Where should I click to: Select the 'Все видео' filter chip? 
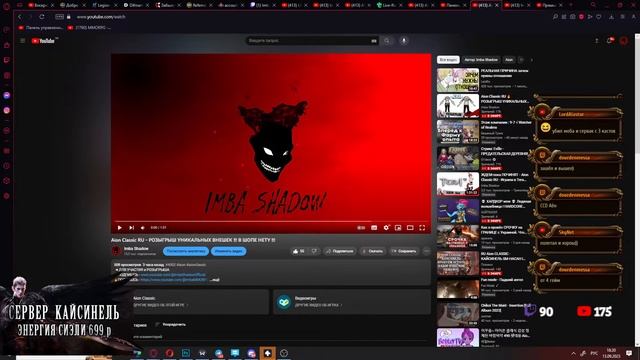448,60
